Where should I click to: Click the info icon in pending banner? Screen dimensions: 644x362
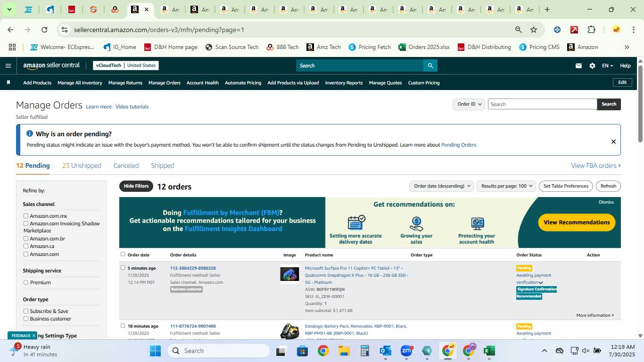30,134
